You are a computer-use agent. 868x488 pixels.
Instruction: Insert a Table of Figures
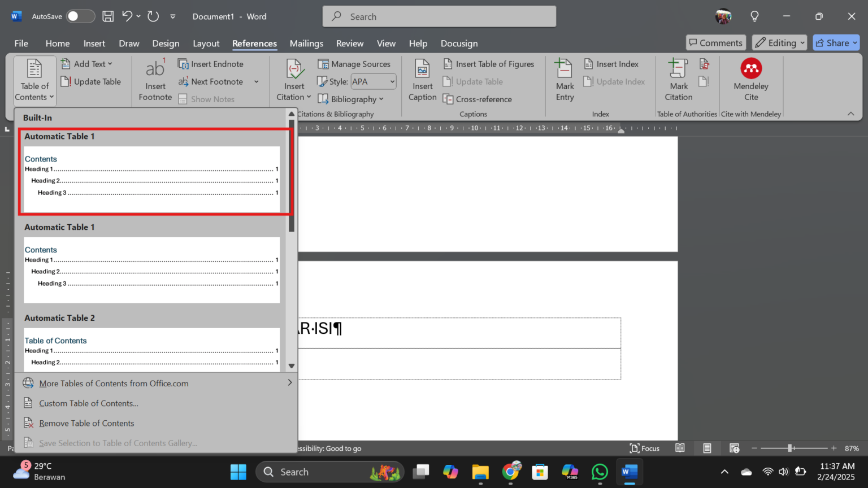coord(489,64)
